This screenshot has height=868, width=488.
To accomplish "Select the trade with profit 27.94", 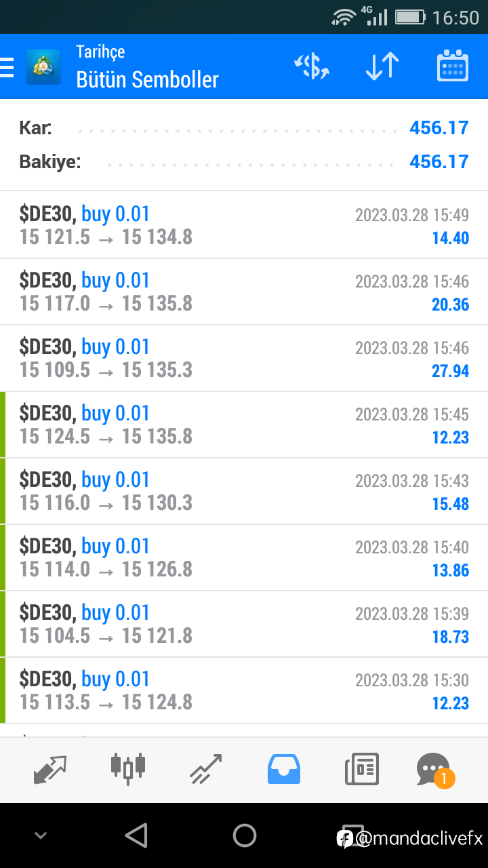I will point(244,358).
